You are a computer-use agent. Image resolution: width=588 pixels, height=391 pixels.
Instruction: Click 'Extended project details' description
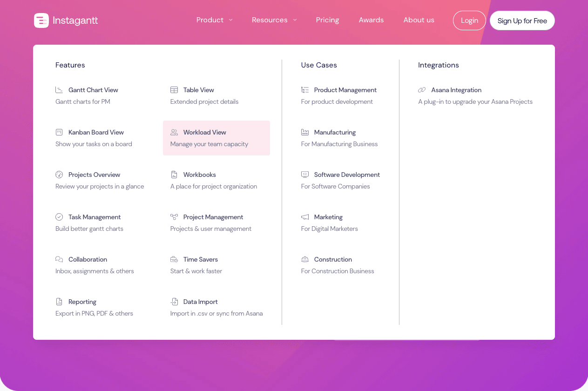(x=204, y=101)
